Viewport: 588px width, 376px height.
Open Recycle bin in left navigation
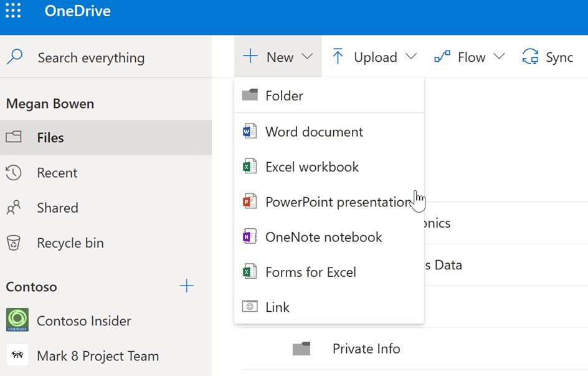click(106, 243)
